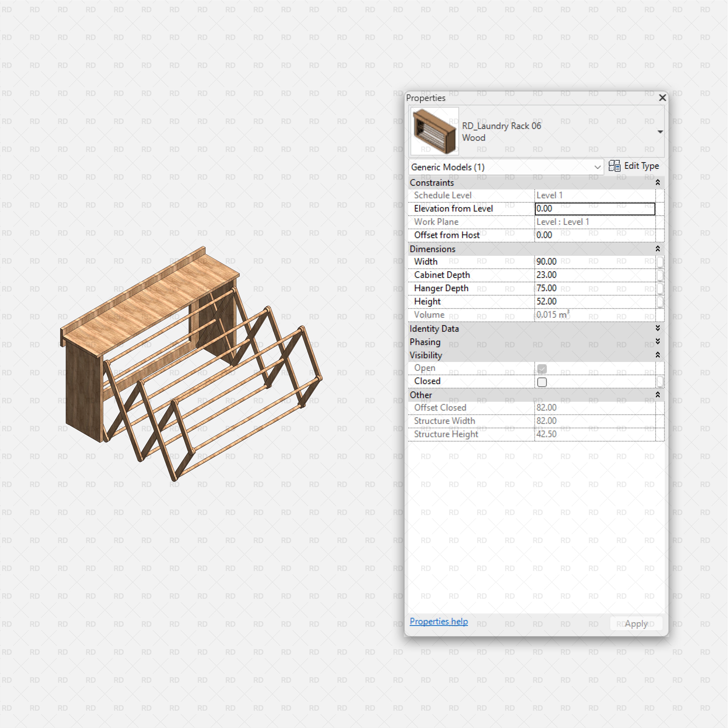Screen dimensions: 728x728
Task: Click the associate parameter button for Cabinet Depth
Action: (660, 275)
